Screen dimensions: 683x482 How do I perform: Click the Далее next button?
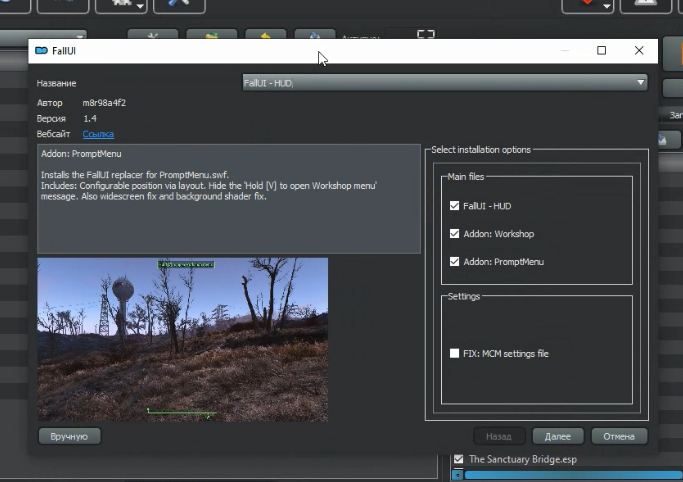click(x=558, y=436)
